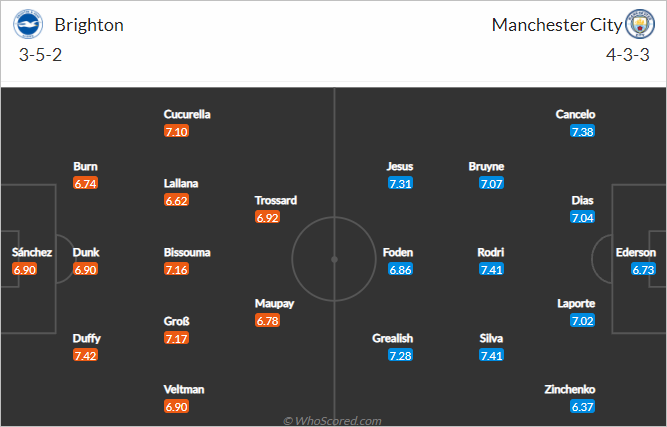Click the Brighton club crest icon
Image resolution: width=667 pixels, height=427 pixels.
pyautogui.click(x=28, y=24)
